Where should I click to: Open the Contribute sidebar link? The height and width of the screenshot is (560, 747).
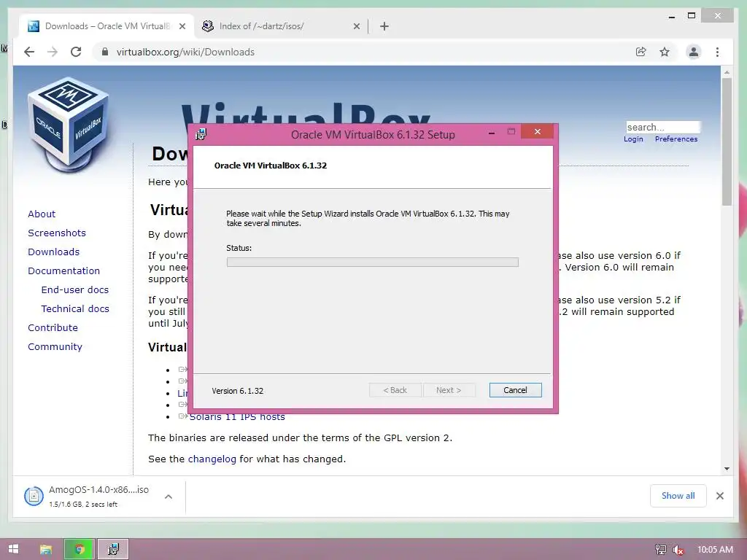point(53,328)
